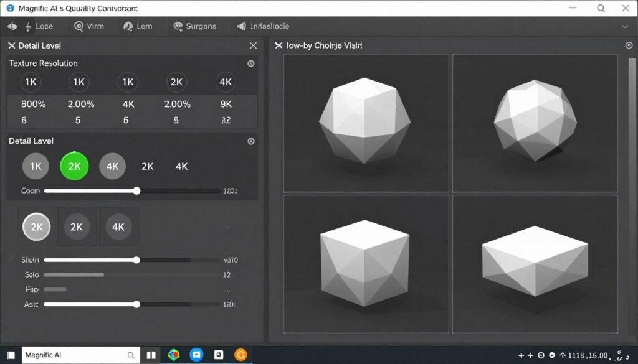Choose 4K in the Texture Resolution row

coord(226,82)
